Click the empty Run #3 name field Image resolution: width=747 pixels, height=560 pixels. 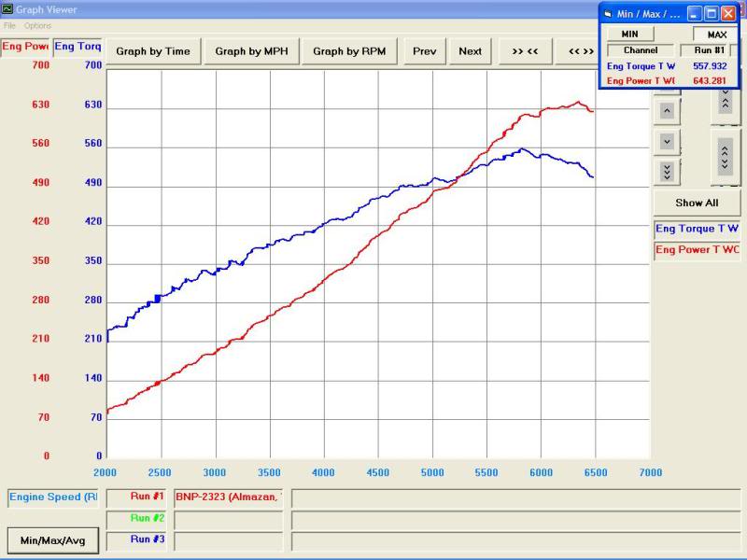[x=228, y=540]
